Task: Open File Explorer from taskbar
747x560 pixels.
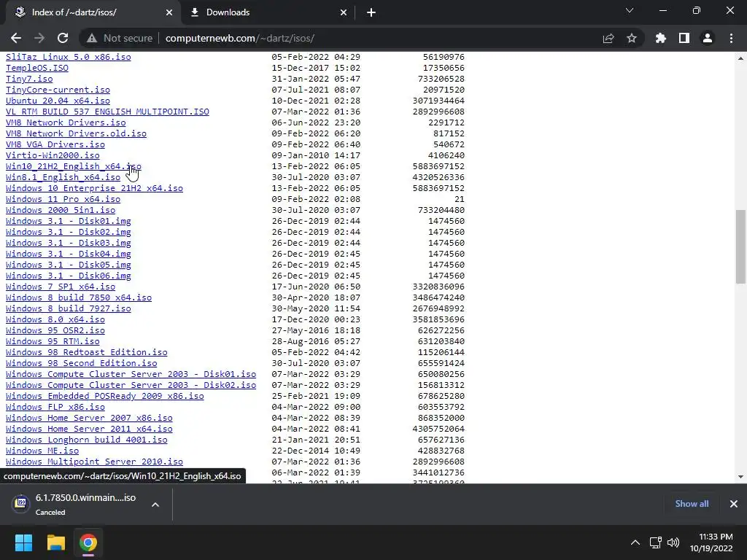Action: point(55,542)
